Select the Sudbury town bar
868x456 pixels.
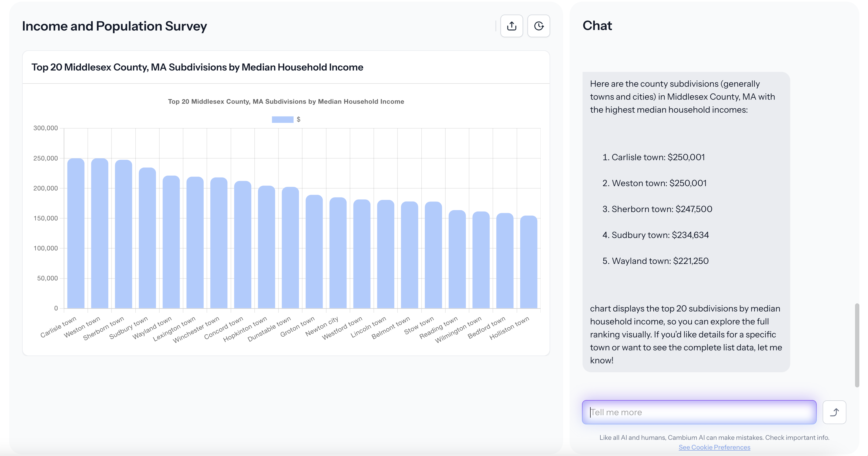pyautogui.click(x=147, y=238)
